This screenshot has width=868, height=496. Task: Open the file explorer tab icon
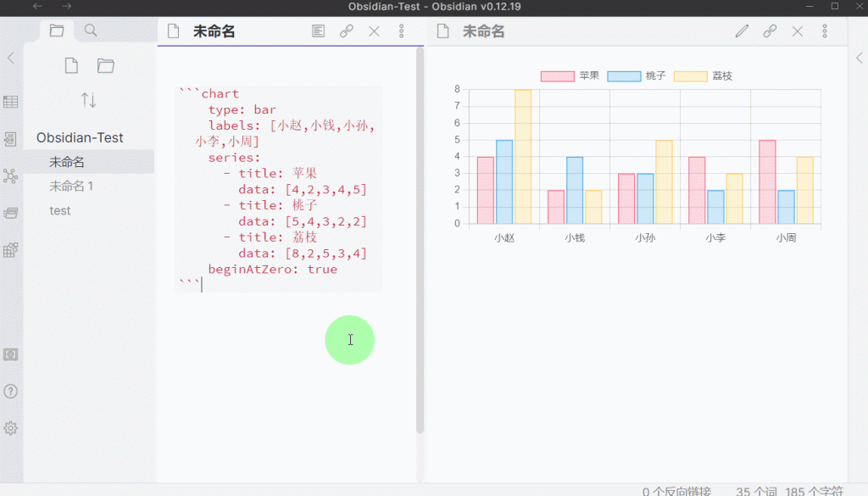pos(57,31)
